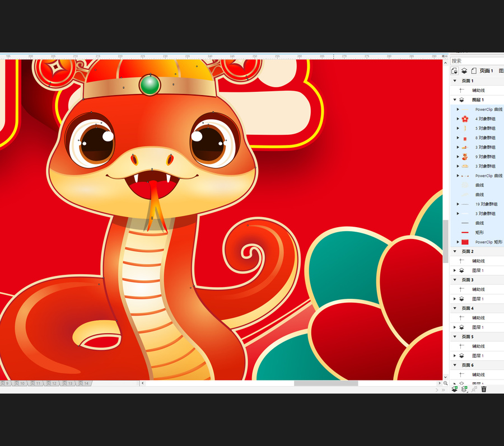This screenshot has width=504, height=446.
Task: Select the 8 对象群组 row
Action: tap(477, 138)
